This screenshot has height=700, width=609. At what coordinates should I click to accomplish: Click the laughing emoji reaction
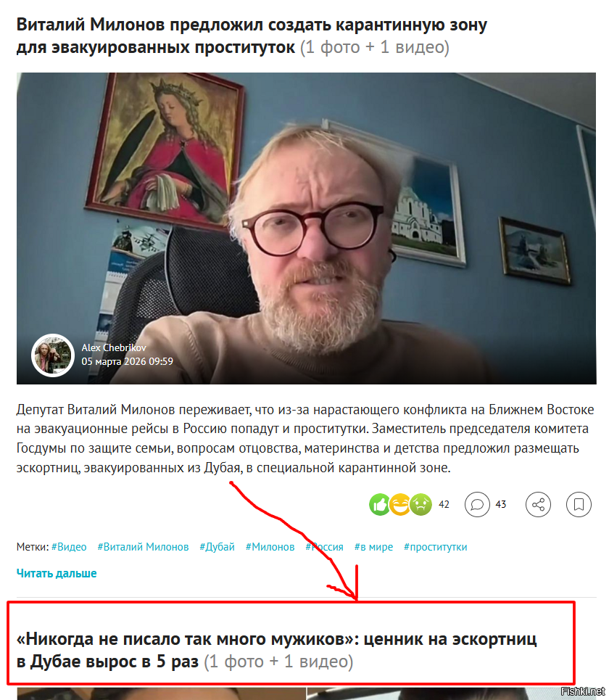[x=400, y=504]
